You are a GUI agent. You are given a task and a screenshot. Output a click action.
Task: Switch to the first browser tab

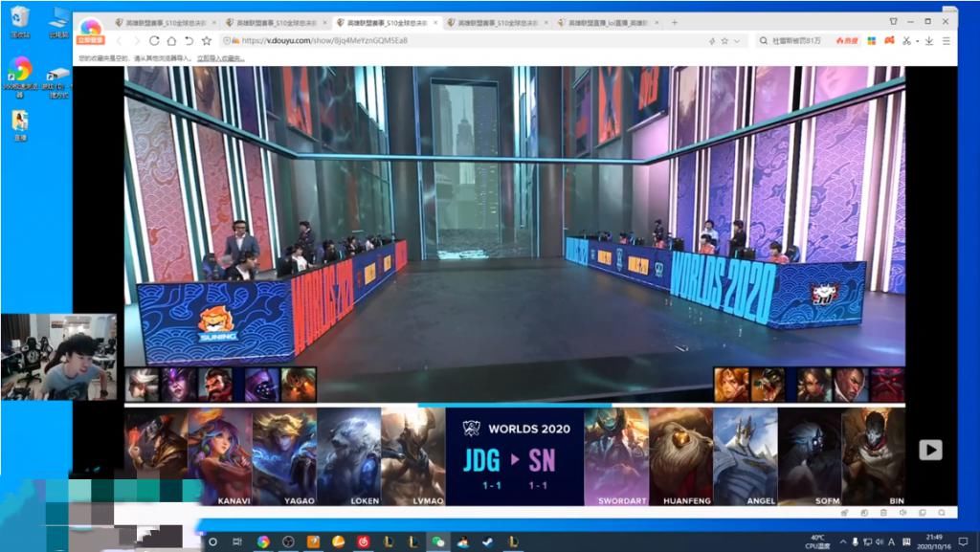point(166,22)
